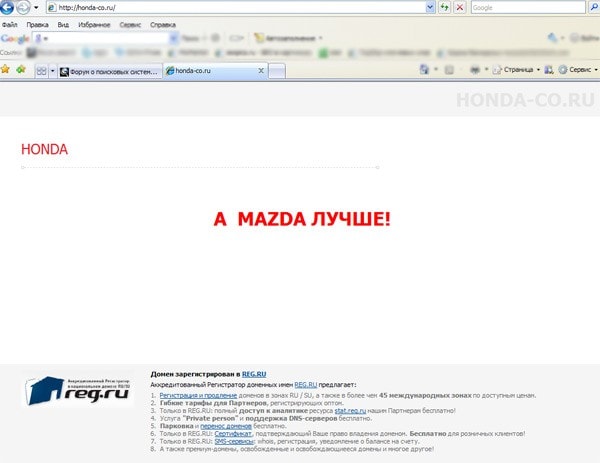This screenshot has width=600, height=463.
Task: Click the Гибкие тарифы для Партнеров text
Action: tap(213, 403)
